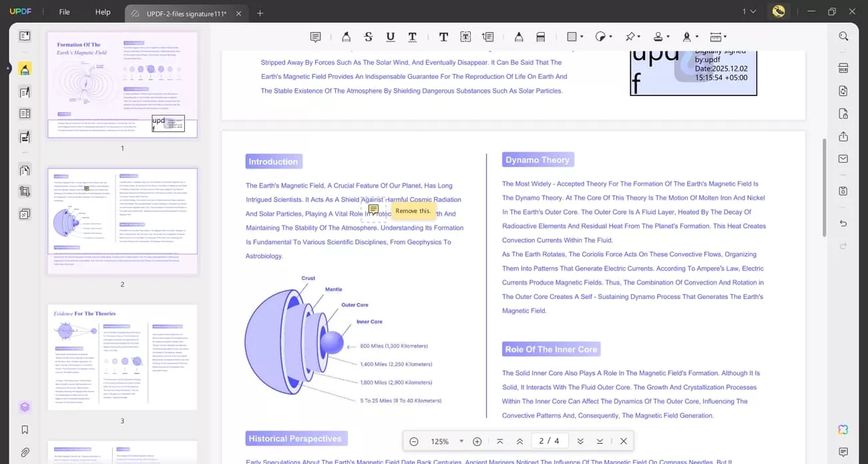Toggle the Comment mode in the left sidebar
This screenshot has width=868, height=464.
(x=25, y=67)
